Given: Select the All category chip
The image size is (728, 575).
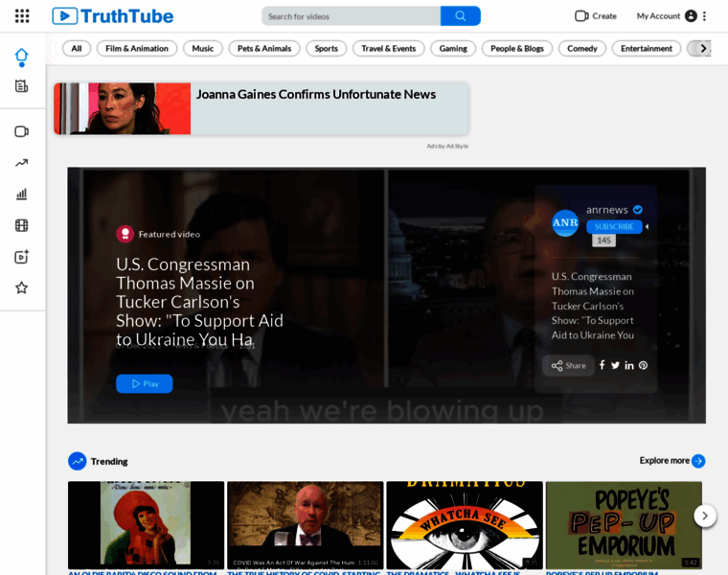Looking at the screenshot, I should coord(77,49).
